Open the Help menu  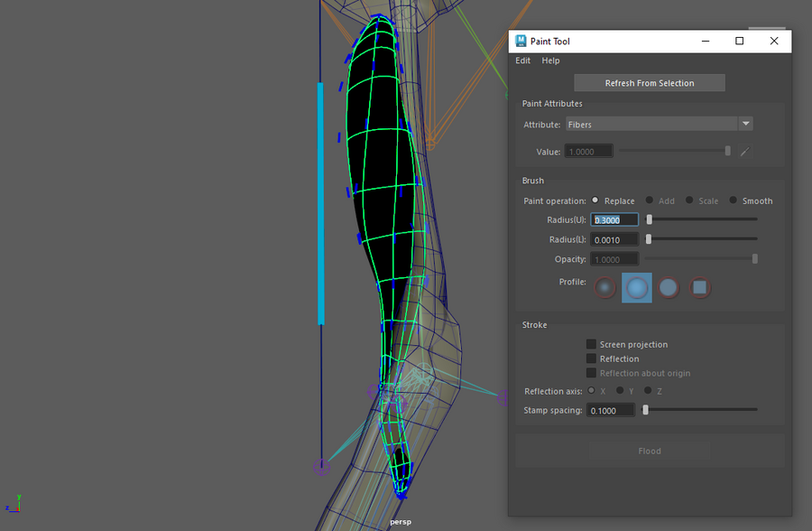[x=550, y=61]
